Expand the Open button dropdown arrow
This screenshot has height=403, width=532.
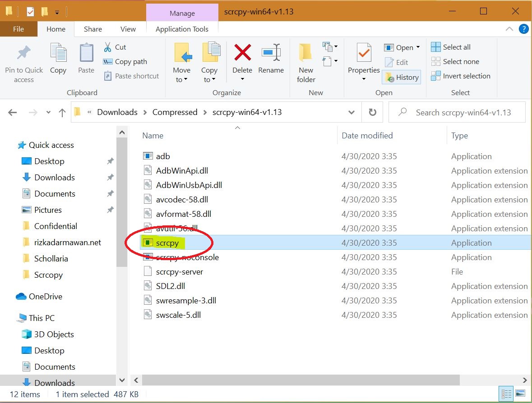(418, 47)
